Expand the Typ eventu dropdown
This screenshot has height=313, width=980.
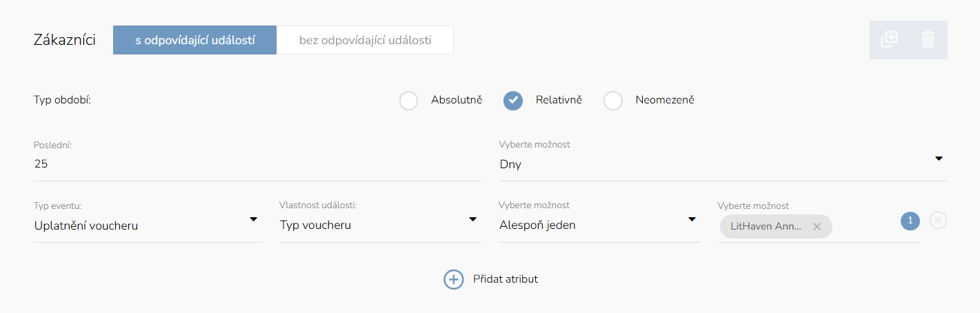[x=147, y=225]
